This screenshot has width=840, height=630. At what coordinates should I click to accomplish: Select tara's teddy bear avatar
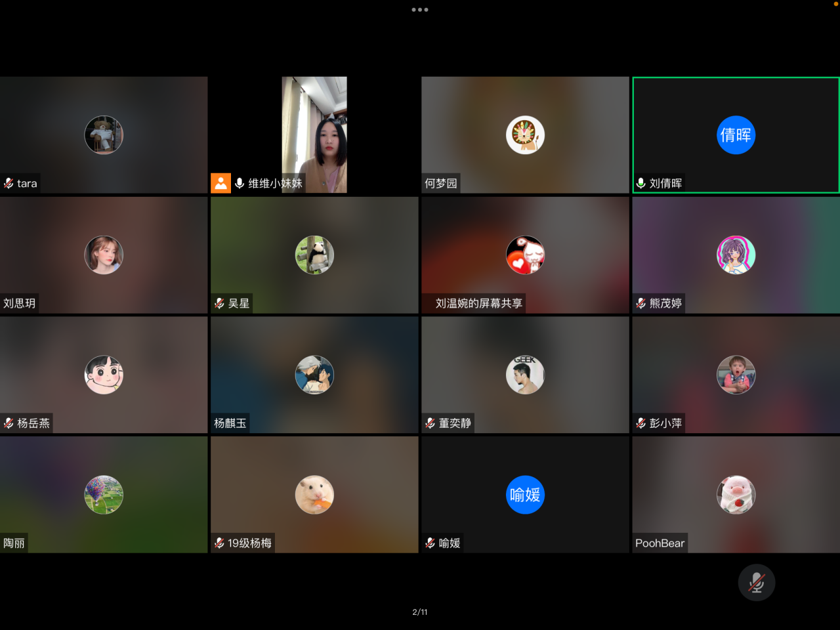click(x=104, y=135)
